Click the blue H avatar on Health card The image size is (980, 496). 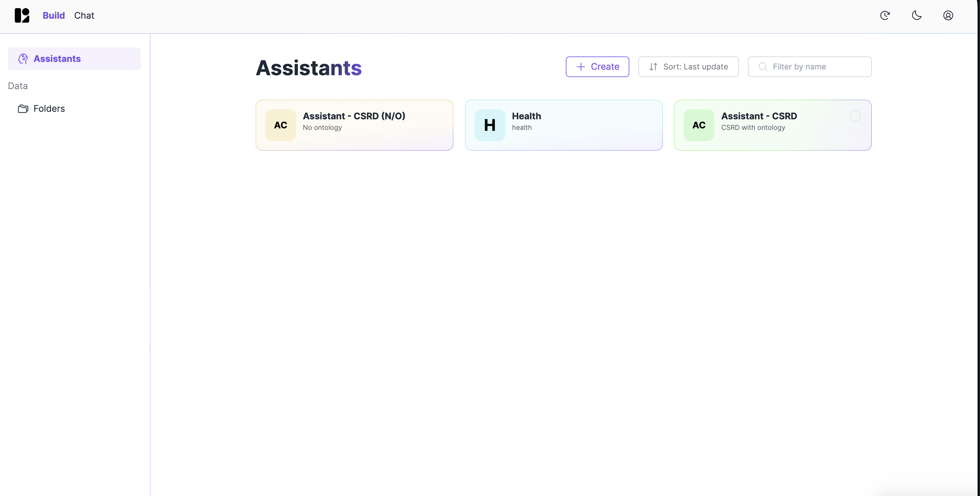click(490, 125)
